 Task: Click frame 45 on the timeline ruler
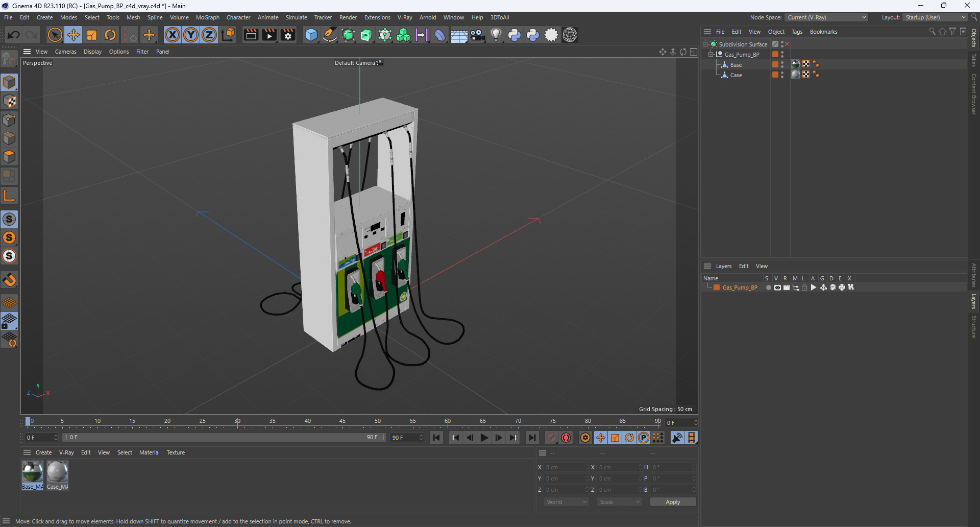tap(342, 421)
